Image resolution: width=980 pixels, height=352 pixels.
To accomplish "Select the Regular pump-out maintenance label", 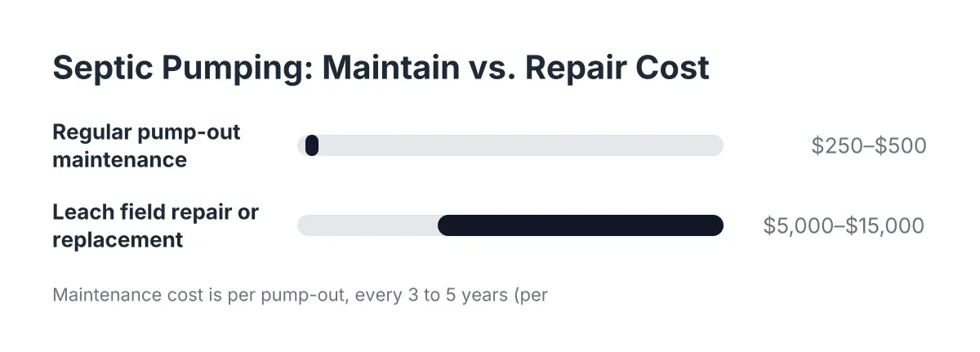I will point(146,145).
